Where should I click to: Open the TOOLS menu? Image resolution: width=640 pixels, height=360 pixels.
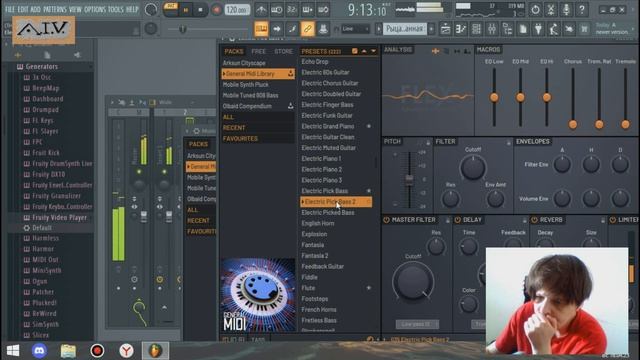point(116,9)
